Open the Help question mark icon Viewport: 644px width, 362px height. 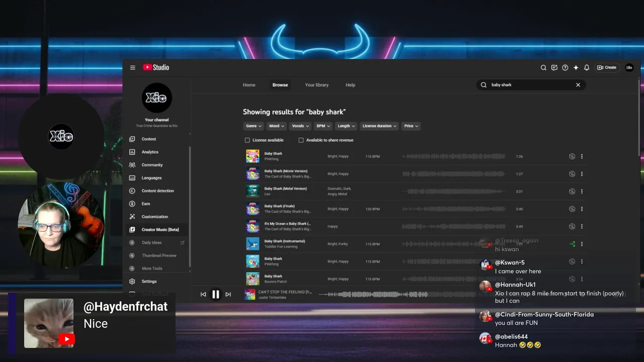pos(565,67)
